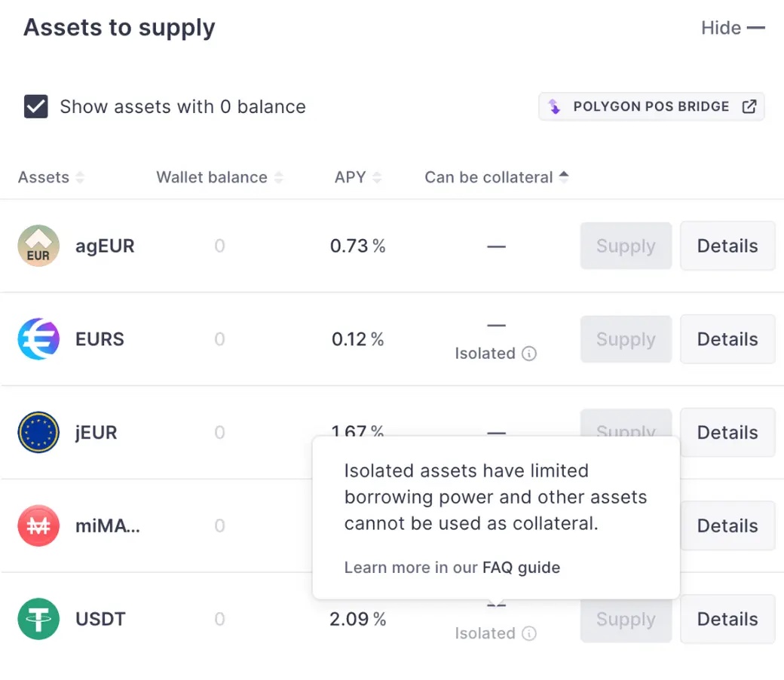
Task: Collapse the Can be collateral sort arrow
Action: point(563,177)
